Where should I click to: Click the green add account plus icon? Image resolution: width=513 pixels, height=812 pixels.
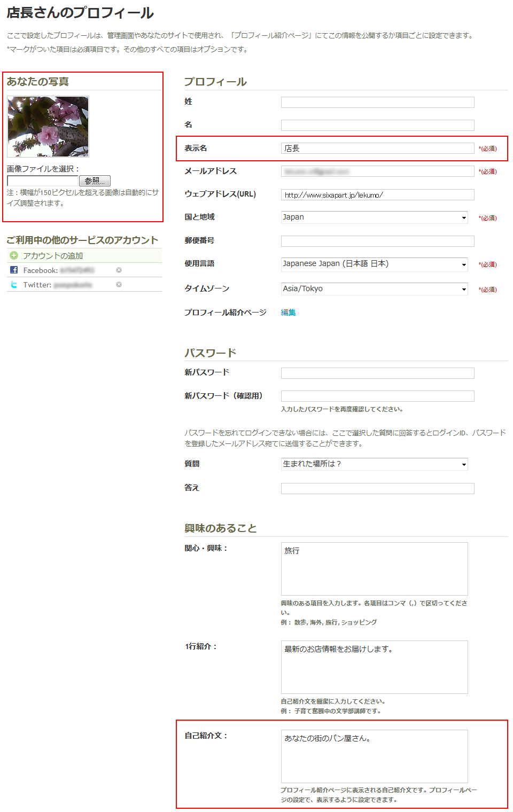coord(14,255)
